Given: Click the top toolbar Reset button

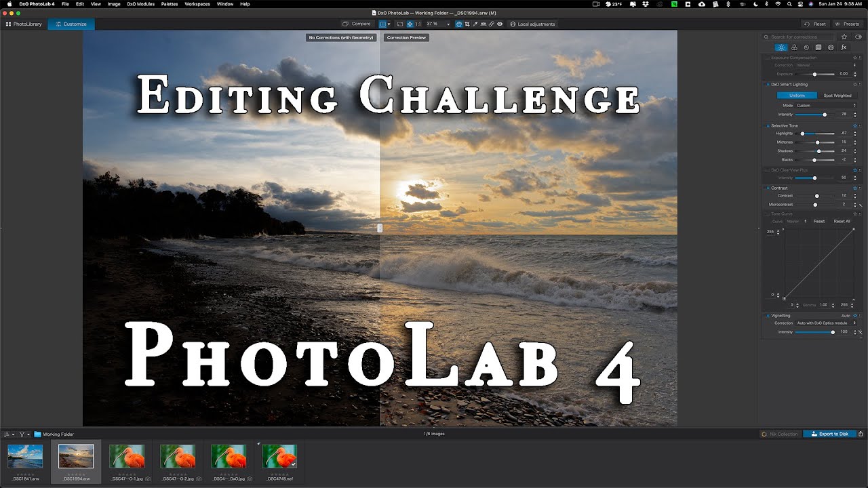Looking at the screenshot, I should (816, 24).
